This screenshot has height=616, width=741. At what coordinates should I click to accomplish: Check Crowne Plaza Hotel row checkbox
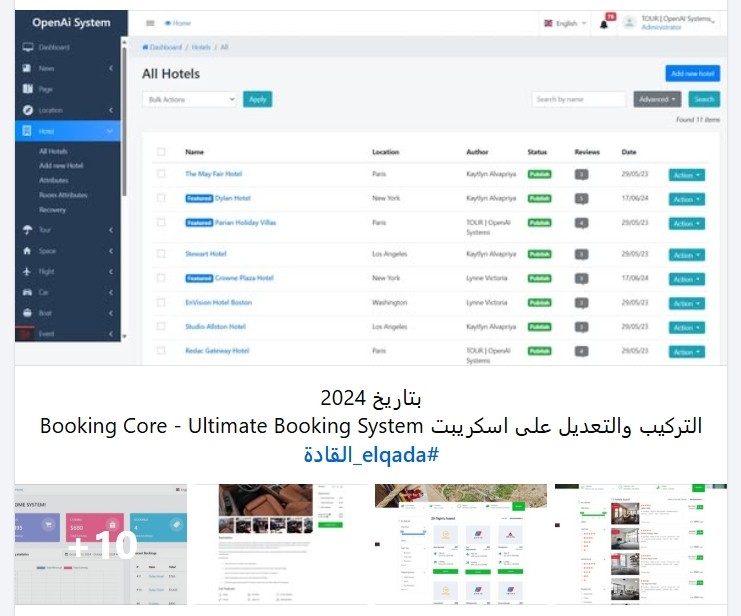tap(161, 278)
